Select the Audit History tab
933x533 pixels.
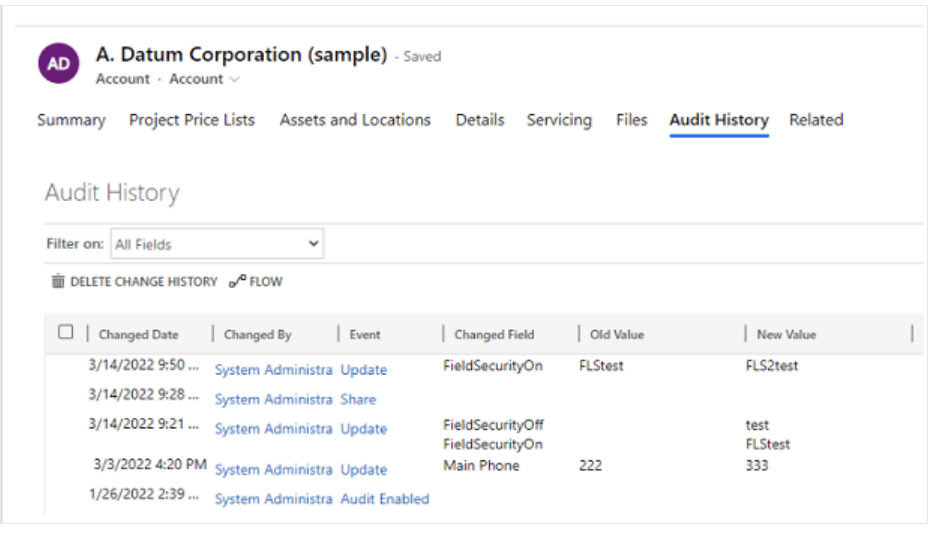coord(719,120)
